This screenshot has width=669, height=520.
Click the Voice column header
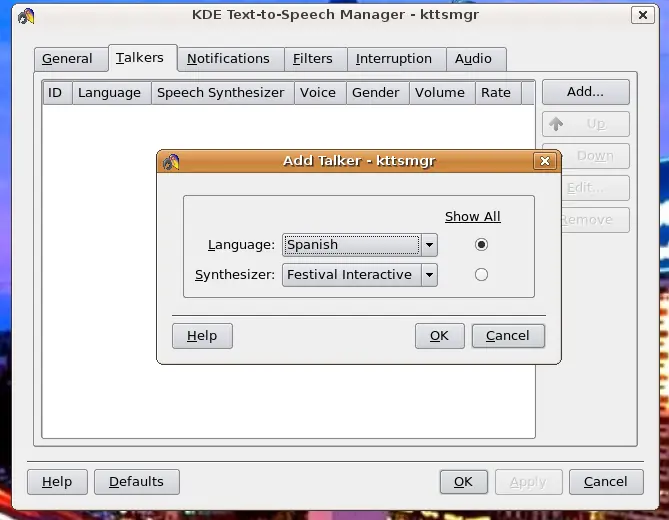(320, 93)
